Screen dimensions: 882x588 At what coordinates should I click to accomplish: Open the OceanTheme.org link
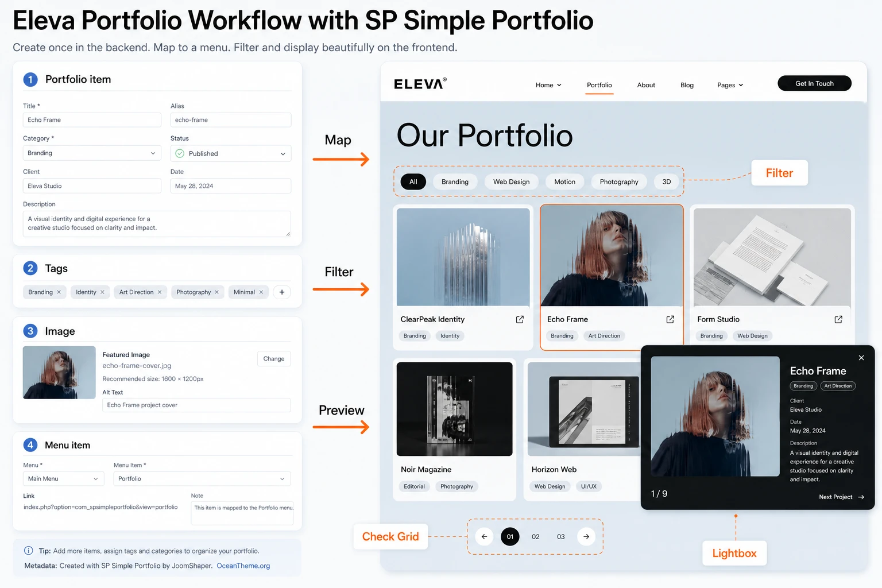click(x=243, y=566)
